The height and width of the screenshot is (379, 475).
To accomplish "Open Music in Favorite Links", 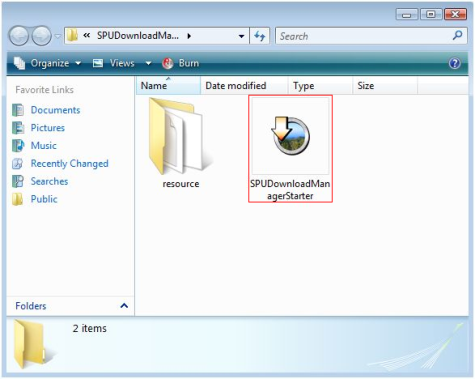I will pyautogui.click(x=44, y=146).
